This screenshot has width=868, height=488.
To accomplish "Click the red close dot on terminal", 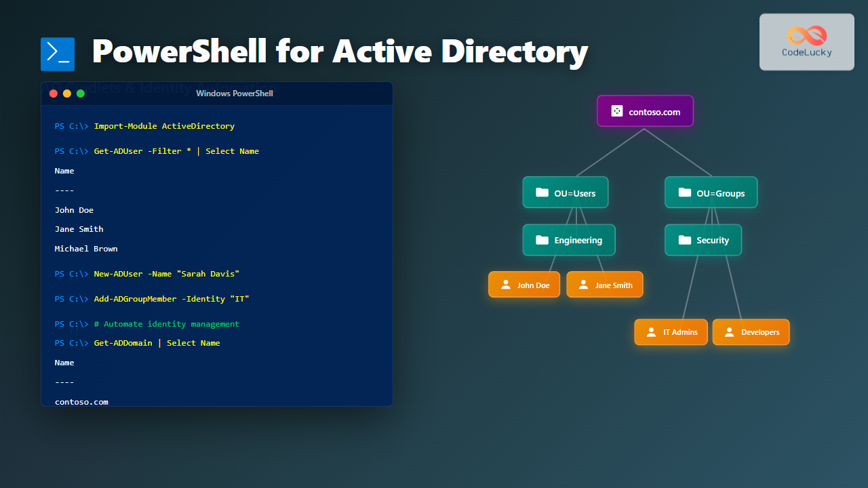I will 54,94.
